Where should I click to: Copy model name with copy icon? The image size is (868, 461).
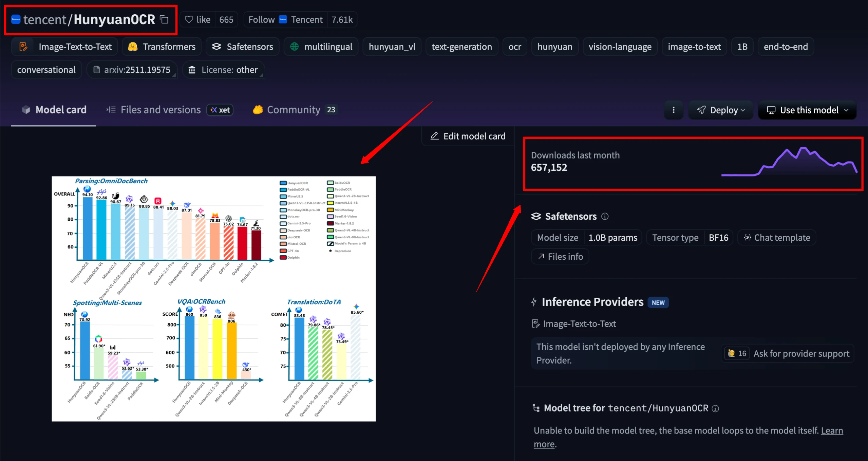[164, 20]
